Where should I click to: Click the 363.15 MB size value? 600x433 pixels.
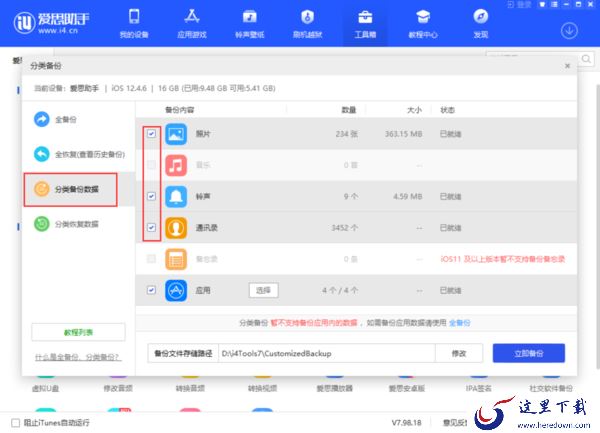tap(403, 134)
